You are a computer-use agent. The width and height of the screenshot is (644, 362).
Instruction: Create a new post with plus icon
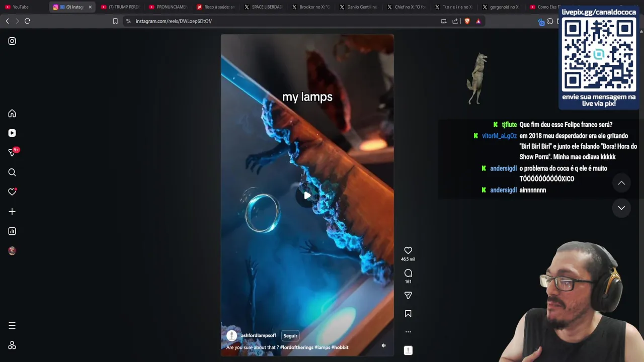(x=12, y=212)
